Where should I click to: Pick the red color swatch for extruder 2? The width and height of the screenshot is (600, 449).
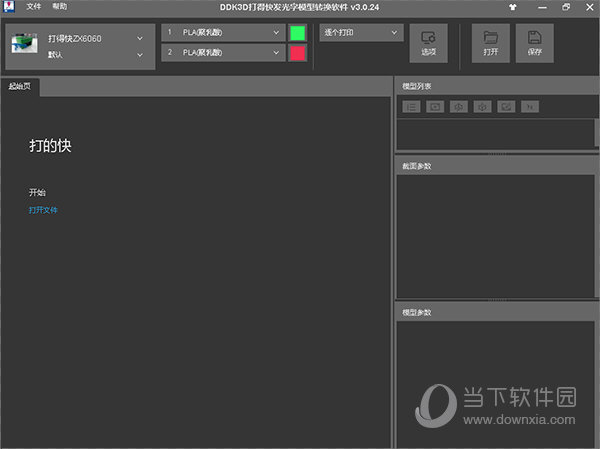(297, 52)
